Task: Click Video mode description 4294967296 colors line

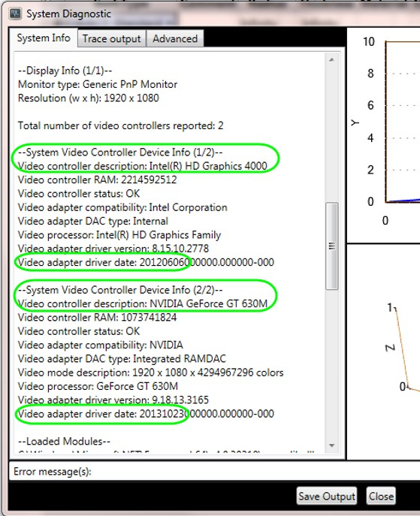Action: (x=151, y=373)
